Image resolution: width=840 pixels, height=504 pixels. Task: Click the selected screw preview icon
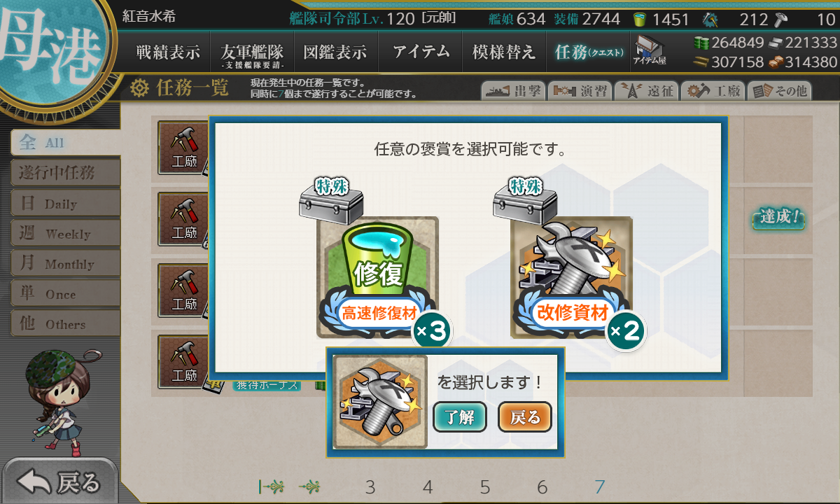click(380, 402)
